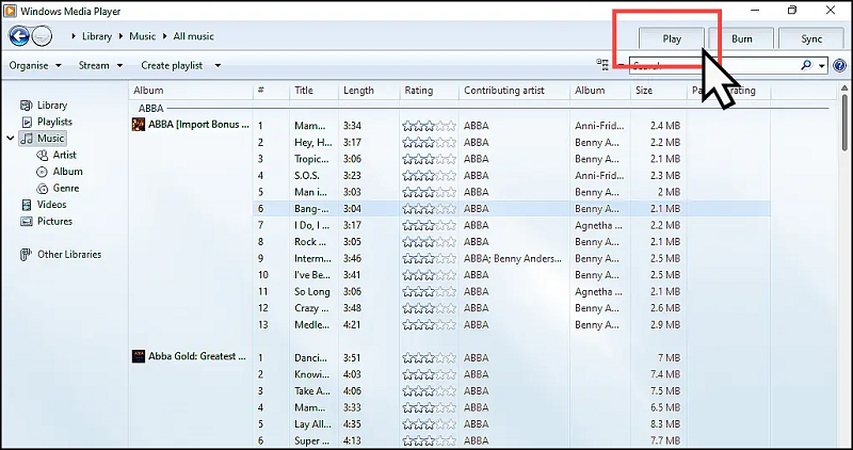853x450 pixels.
Task: Select Playlists in the navigation pane
Action: 54,122
